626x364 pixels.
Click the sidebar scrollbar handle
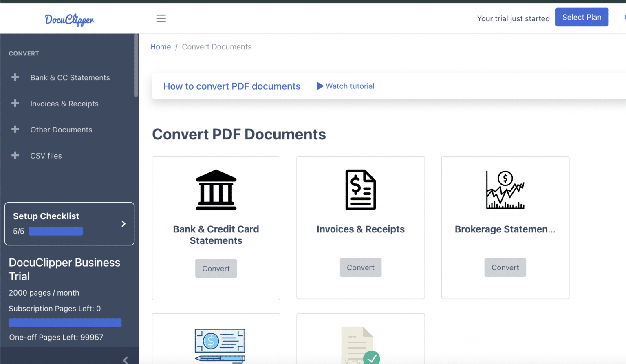pos(136,65)
